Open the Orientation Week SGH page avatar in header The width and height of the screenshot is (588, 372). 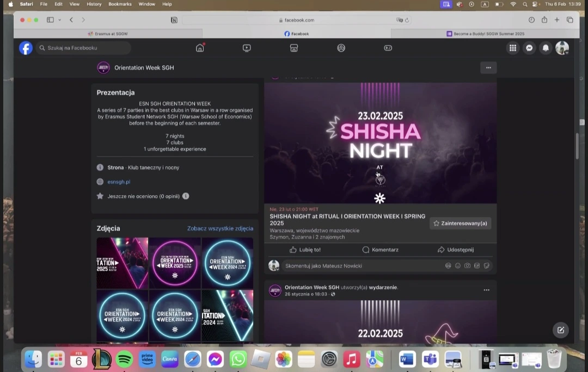click(x=103, y=68)
